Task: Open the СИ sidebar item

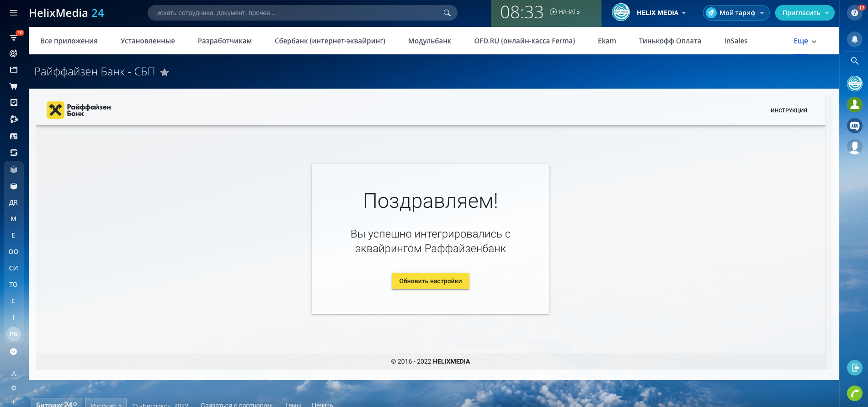Action: pyautogui.click(x=14, y=268)
